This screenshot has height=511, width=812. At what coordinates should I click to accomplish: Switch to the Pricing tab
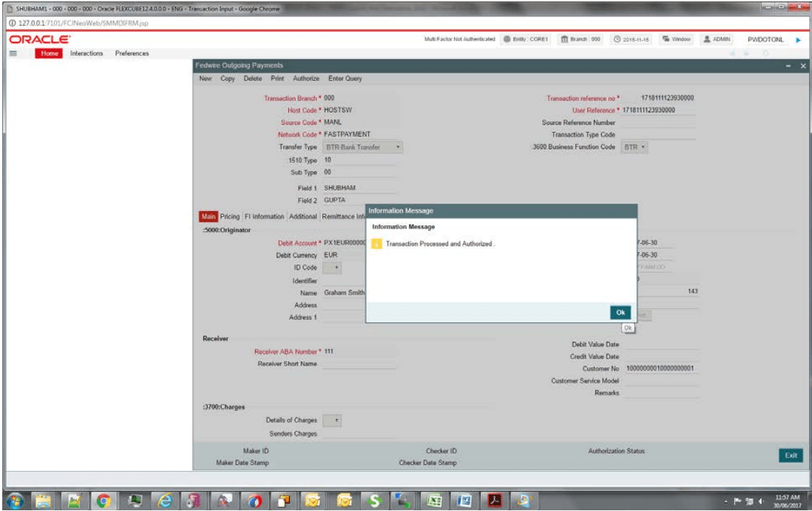coord(230,216)
